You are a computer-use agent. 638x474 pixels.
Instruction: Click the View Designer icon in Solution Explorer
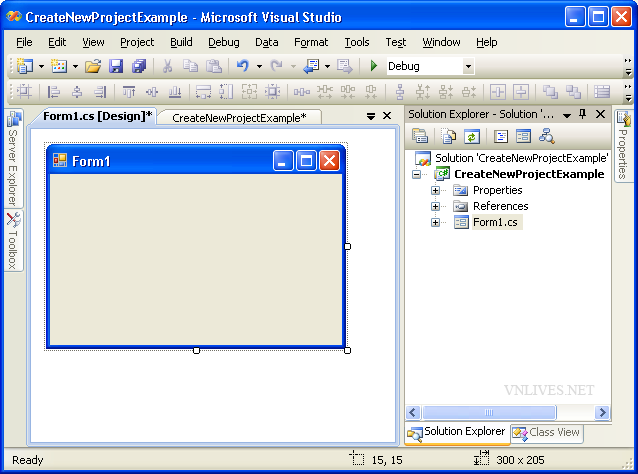pos(523,136)
